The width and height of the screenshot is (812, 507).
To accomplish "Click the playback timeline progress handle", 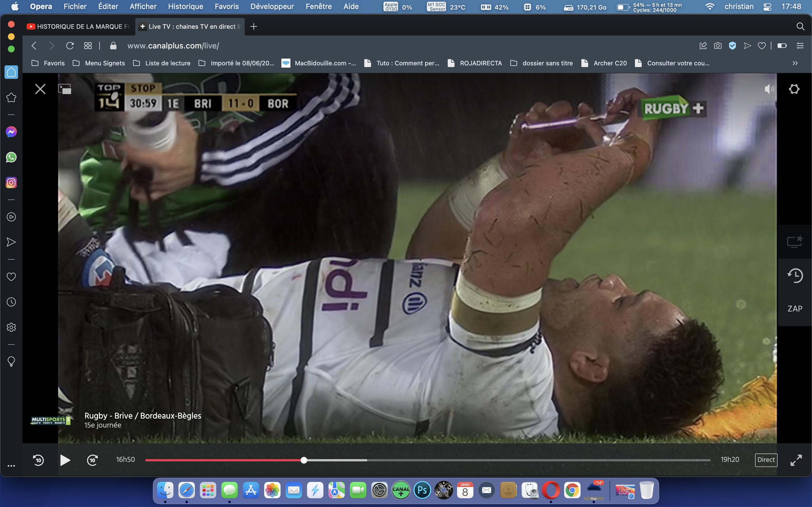I will [304, 461].
